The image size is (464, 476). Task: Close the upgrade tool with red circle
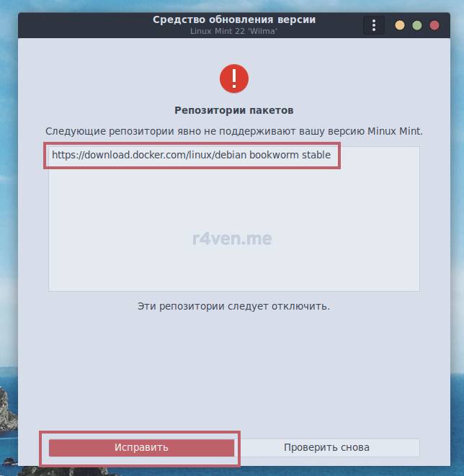coord(434,25)
